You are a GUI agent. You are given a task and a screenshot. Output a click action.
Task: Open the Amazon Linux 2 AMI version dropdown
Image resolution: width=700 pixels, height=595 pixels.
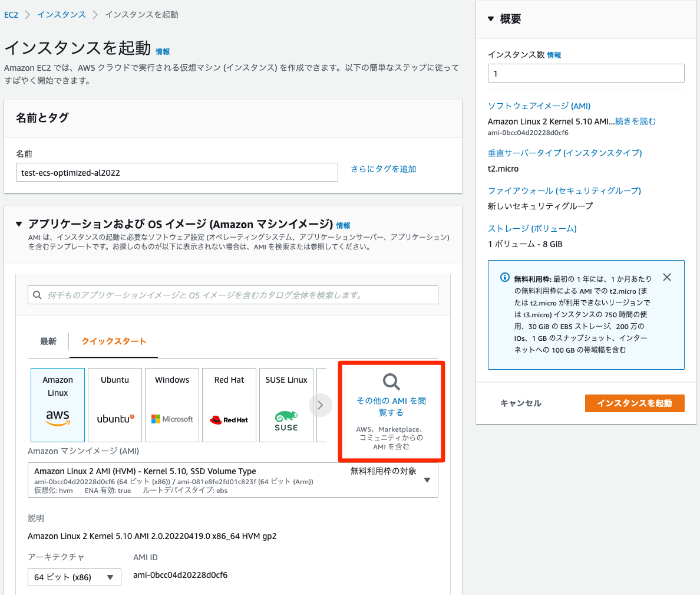pos(428,479)
